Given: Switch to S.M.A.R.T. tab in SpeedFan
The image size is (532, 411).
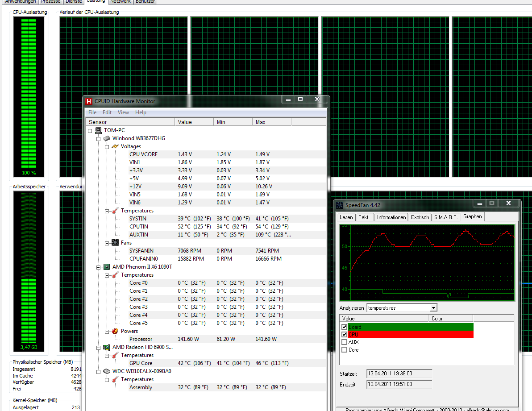Looking at the screenshot, I should [446, 217].
